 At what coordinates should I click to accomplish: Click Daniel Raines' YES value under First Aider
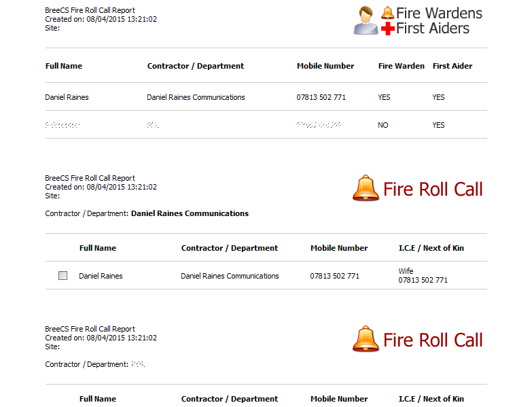[x=438, y=97]
